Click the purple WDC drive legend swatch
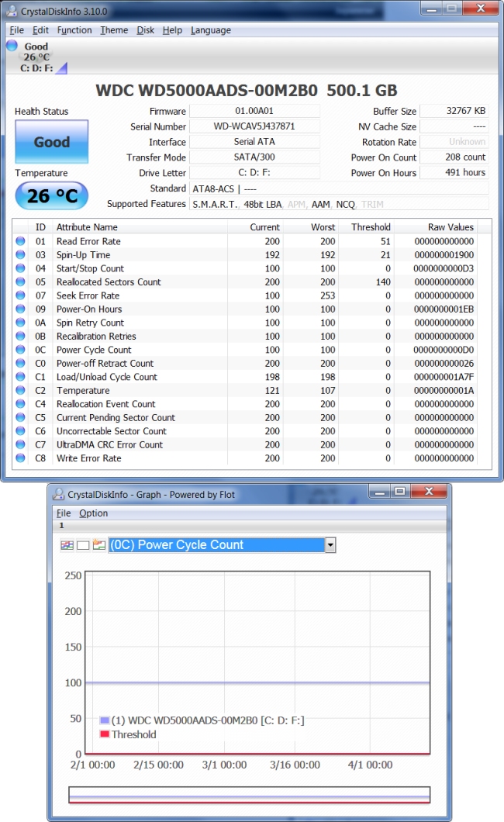 tap(105, 720)
